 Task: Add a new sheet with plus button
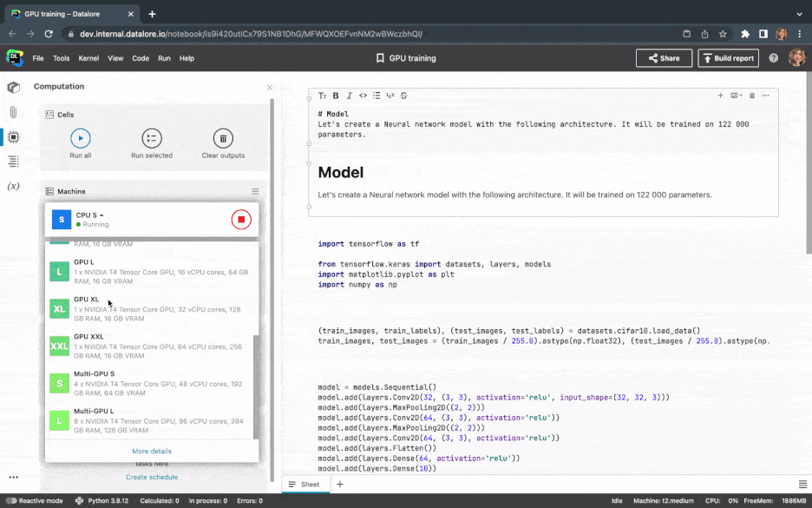coord(340,485)
